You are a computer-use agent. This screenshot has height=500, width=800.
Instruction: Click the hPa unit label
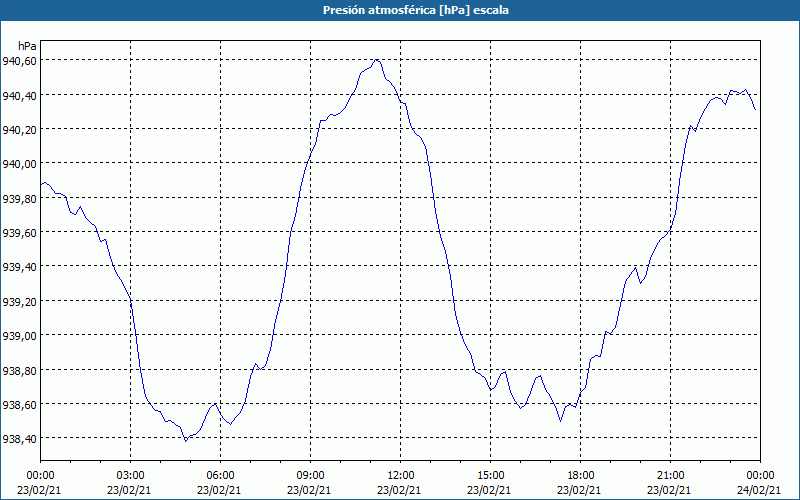[27, 46]
